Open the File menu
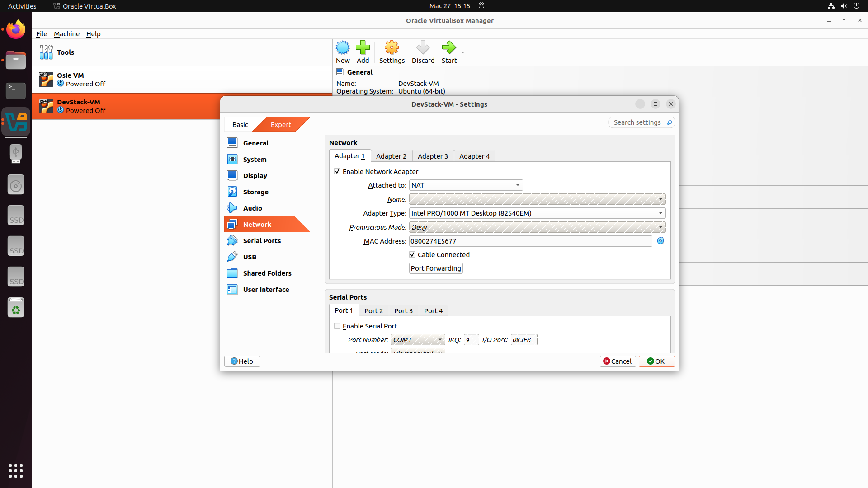This screenshot has width=868, height=488. [x=42, y=34]
